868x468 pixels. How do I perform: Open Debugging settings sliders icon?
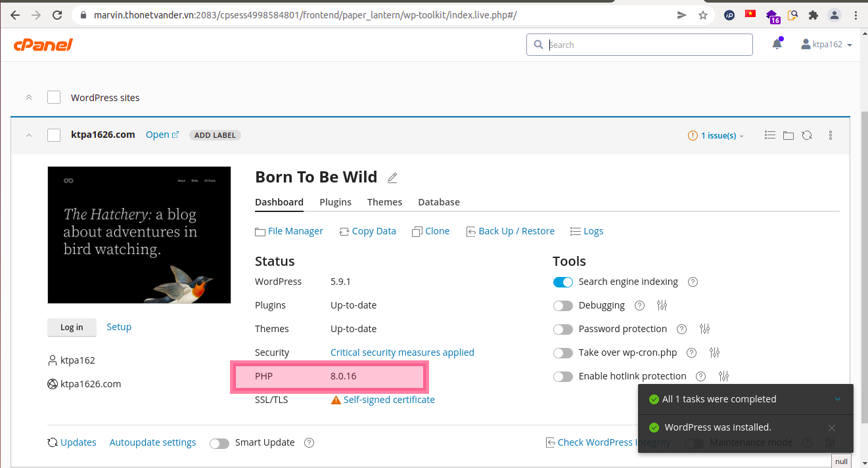tap(662, 305)
